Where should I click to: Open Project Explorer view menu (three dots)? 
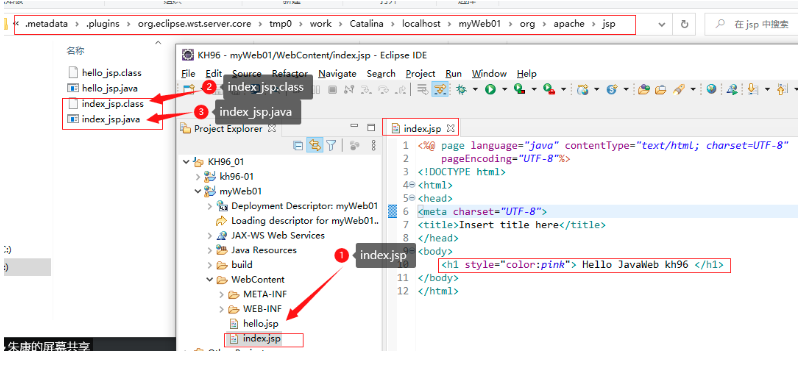point(373,146)
